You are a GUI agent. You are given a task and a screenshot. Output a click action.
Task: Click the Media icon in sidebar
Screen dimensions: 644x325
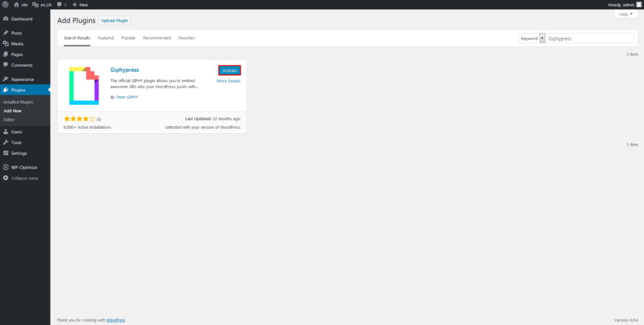coord(6,43)
